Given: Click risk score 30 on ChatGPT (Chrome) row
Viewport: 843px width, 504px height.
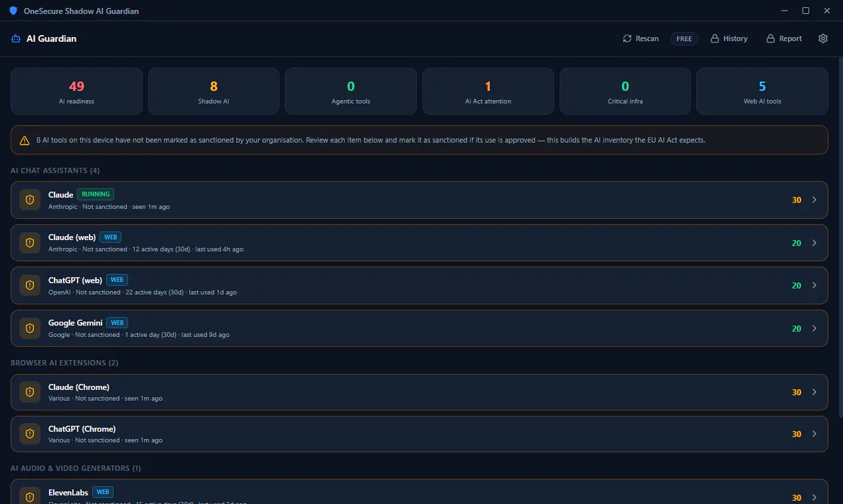Looking at the screenshot, I should pos(797,434).
